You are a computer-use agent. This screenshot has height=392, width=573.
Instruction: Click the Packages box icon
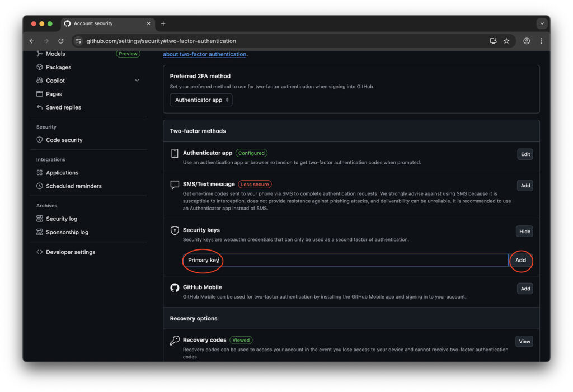tap(40, 67)
